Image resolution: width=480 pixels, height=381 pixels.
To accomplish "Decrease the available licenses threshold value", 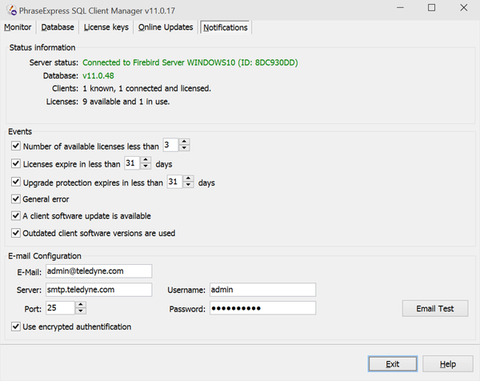I will [184, 148].
